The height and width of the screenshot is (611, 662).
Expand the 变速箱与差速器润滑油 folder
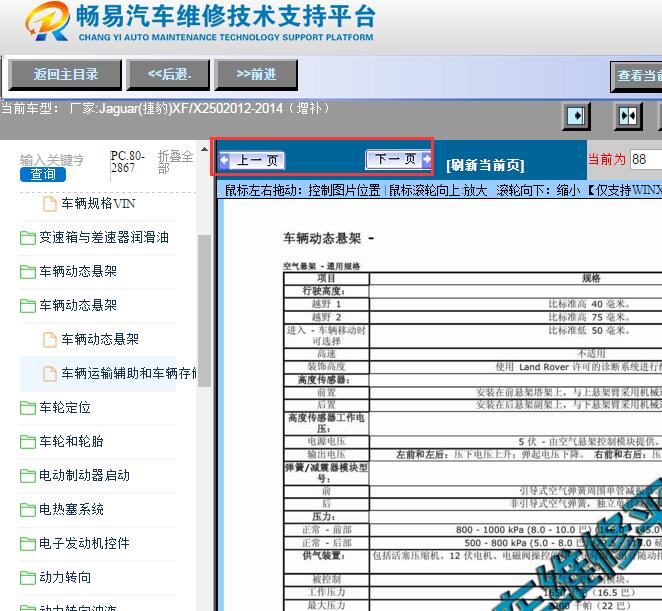pos(104,237)
